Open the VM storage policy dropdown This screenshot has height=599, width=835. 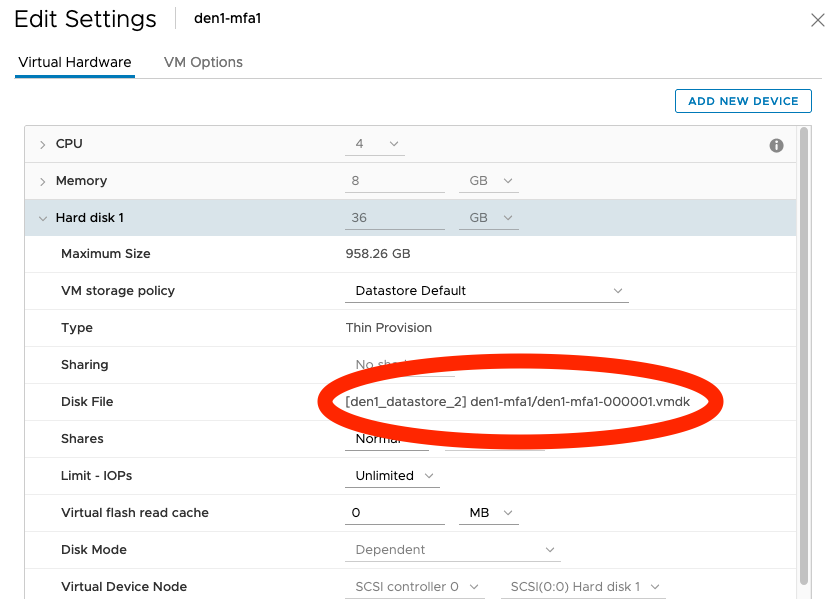tap(487, 291)
